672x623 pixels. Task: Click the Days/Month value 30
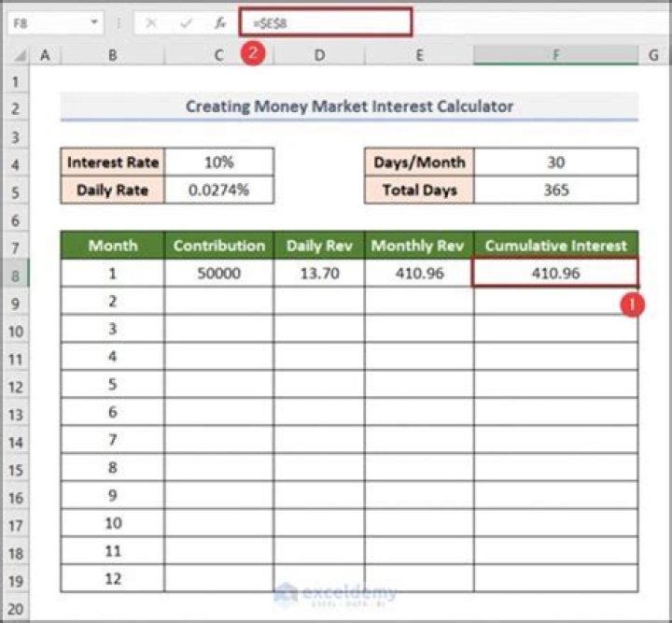(556, 163)
